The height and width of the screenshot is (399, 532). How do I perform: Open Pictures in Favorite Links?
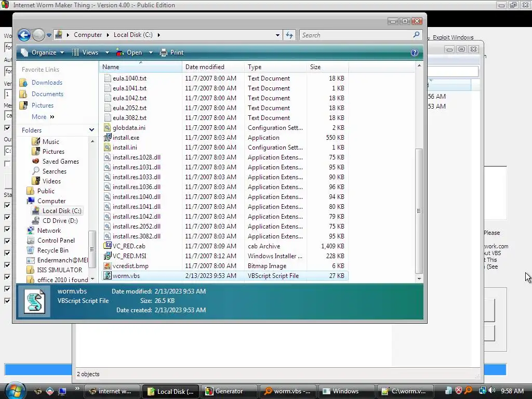point(43,105)
